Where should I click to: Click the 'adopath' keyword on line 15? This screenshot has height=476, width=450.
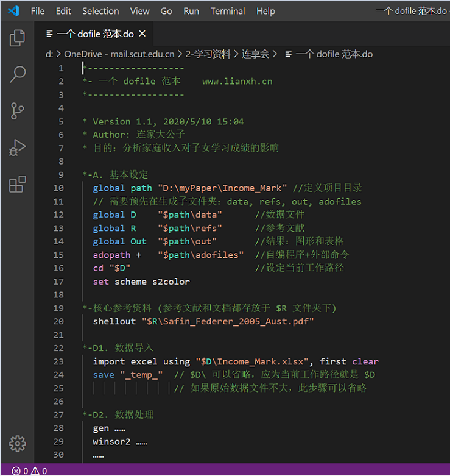(x=111, y=255)
